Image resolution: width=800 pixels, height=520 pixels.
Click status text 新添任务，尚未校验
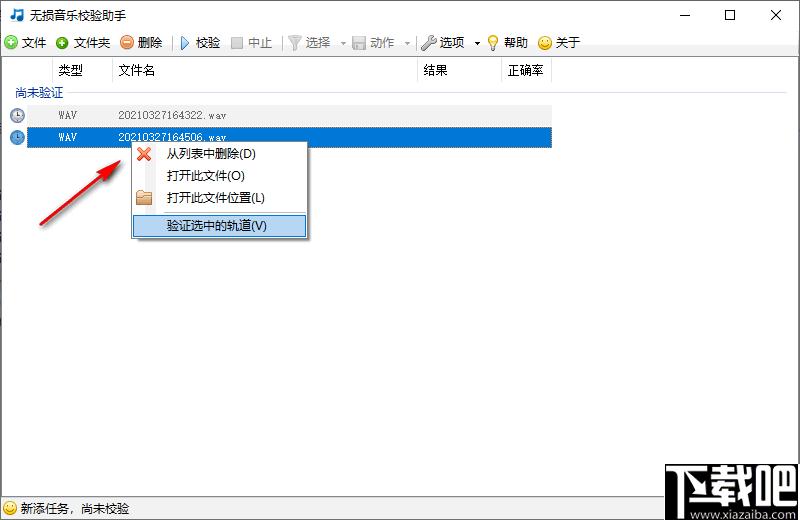coord(75,508)
